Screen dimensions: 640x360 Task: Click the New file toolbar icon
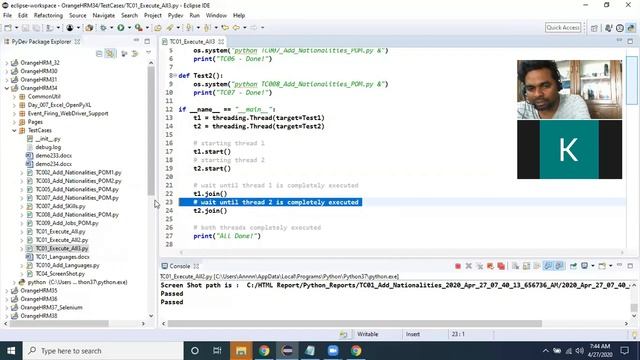[x=8, y=27]
